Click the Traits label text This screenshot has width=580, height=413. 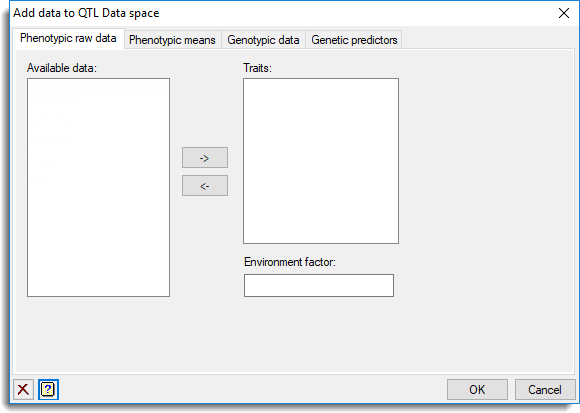257,68
